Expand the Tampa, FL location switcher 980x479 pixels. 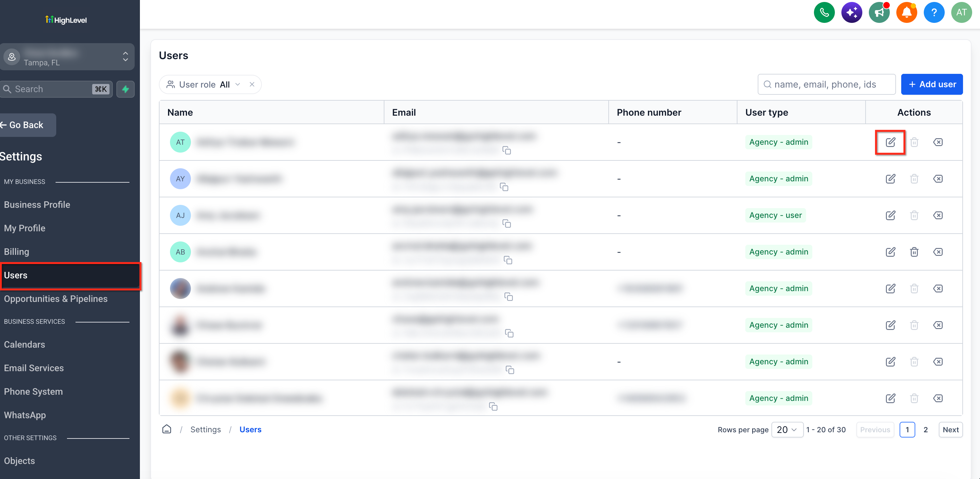point(67,57)
